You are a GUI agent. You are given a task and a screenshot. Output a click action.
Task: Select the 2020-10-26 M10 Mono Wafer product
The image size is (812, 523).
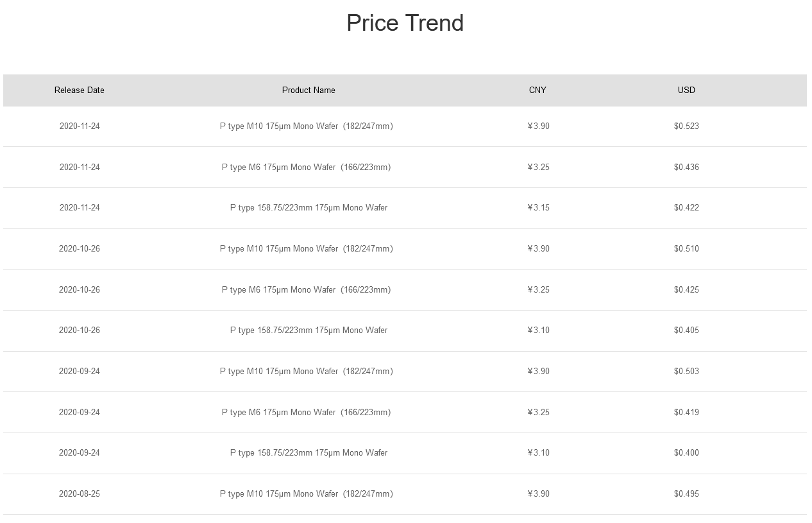[306, 249]
